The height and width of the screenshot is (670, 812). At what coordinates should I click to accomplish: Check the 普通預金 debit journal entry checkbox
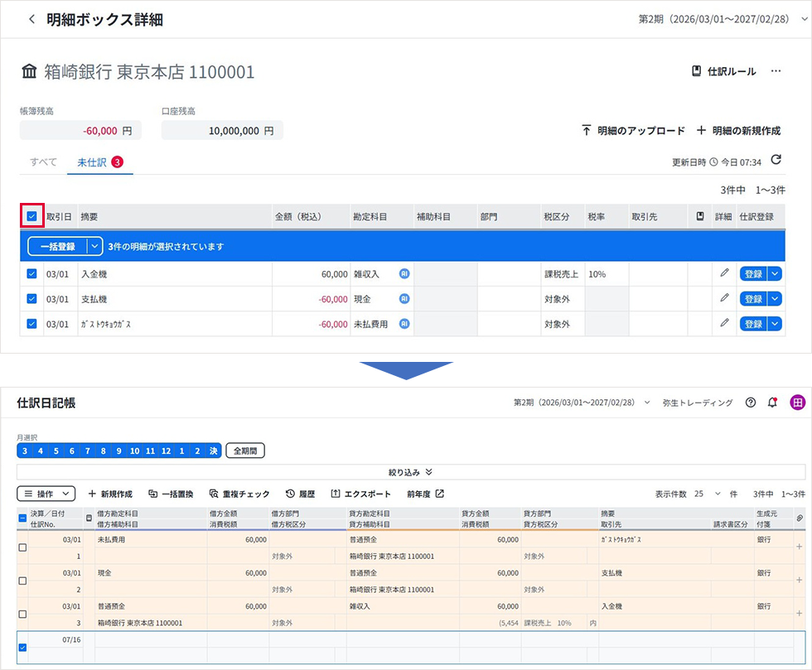[22, 614]
